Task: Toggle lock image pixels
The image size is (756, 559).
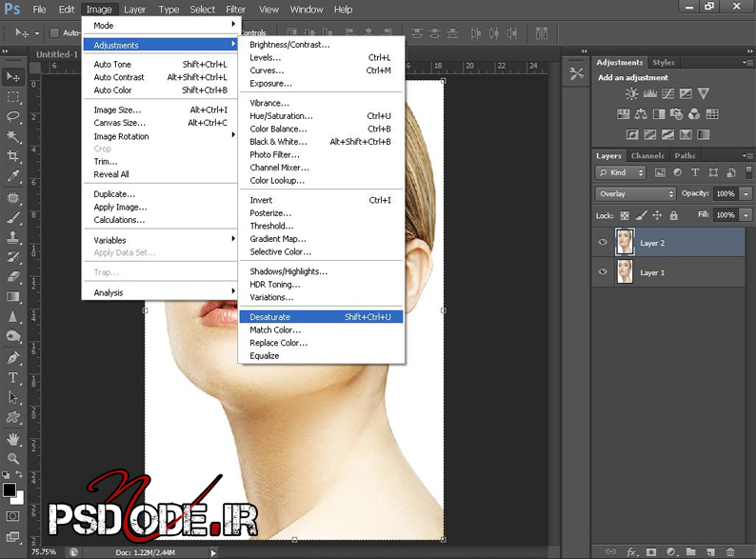Action: (x=641, y=215)
